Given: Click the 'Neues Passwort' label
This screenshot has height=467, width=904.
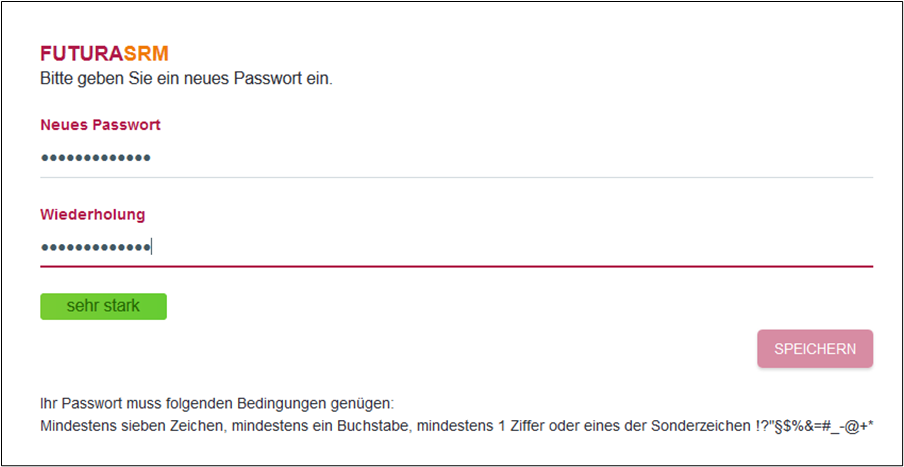Looking at the screenshot, I should pyautogui.click(x=100, y=125).
